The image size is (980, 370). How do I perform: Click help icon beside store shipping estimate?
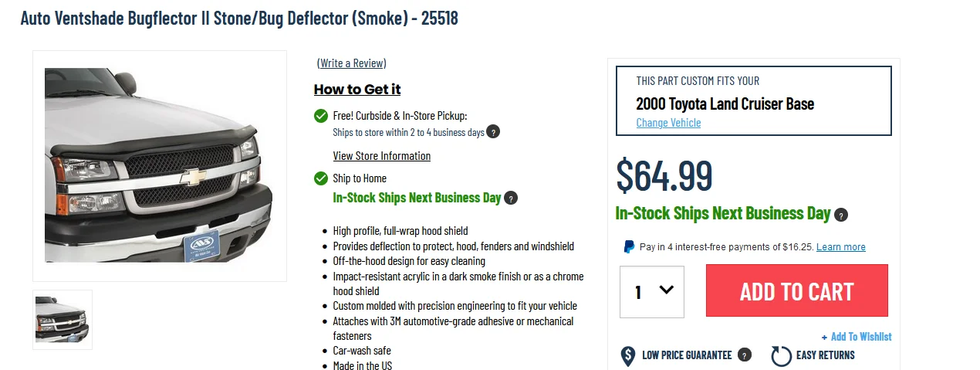[x=493, y=132]
